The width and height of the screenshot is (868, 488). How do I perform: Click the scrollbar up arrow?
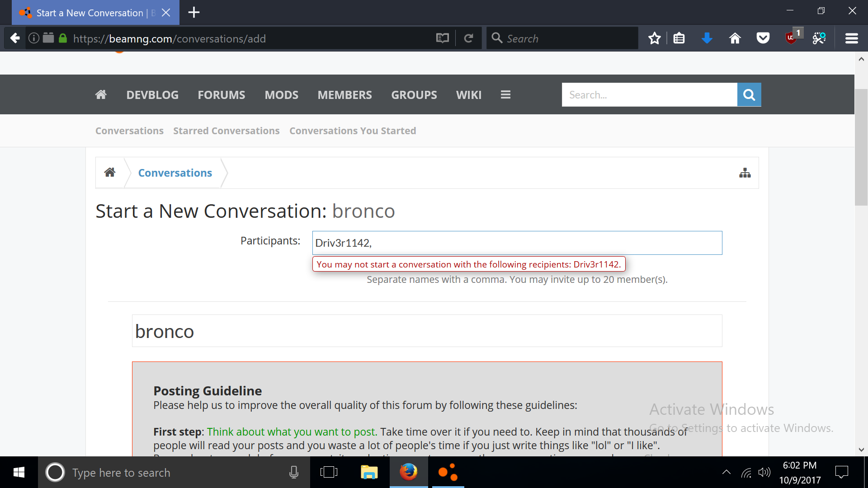(861, 59)
